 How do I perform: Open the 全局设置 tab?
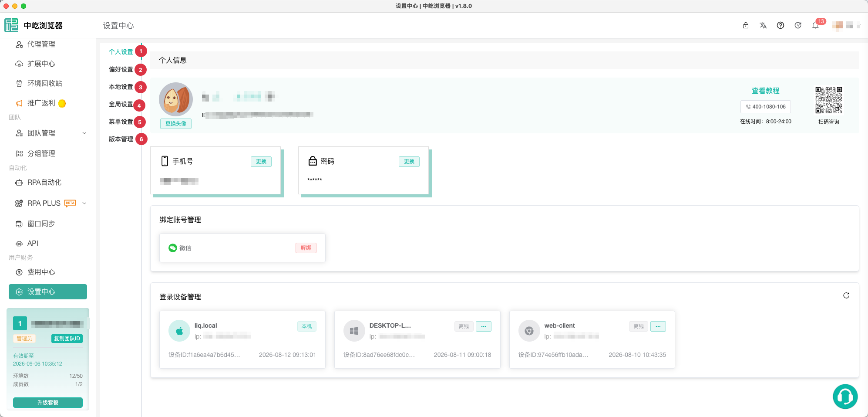(121, 104)
